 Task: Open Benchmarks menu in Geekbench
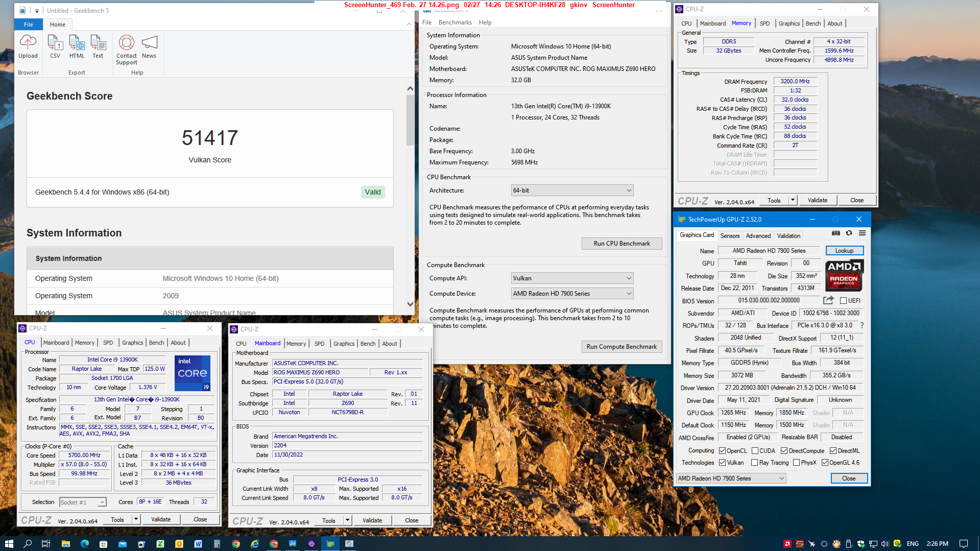point(455,22)
